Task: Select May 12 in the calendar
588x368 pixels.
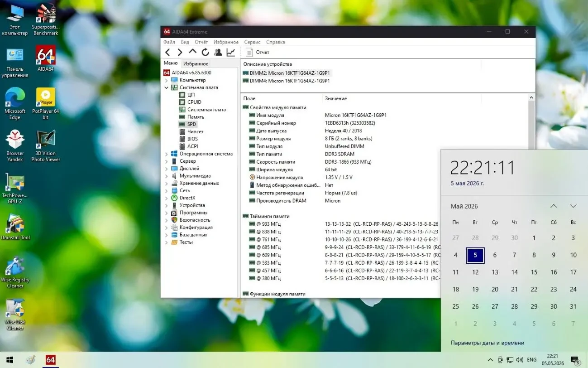Action: 475,272
